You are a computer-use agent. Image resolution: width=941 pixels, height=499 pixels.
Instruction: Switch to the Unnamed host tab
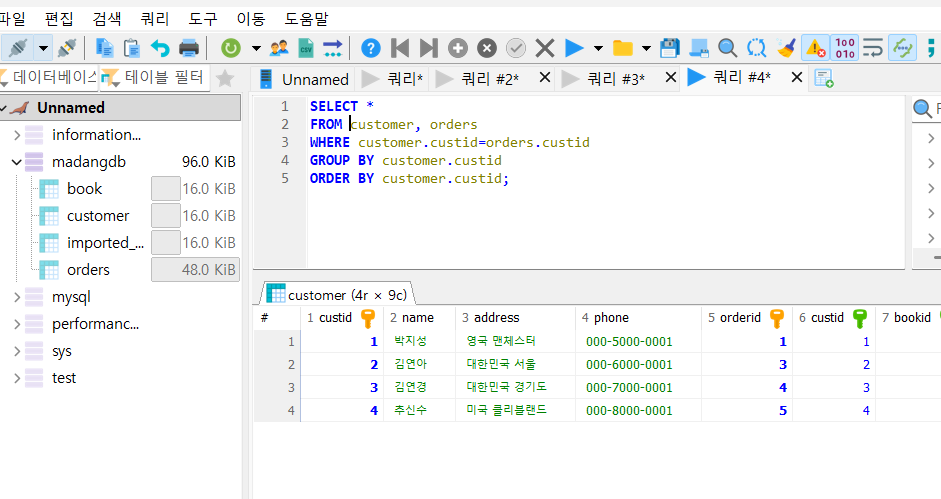304,79
